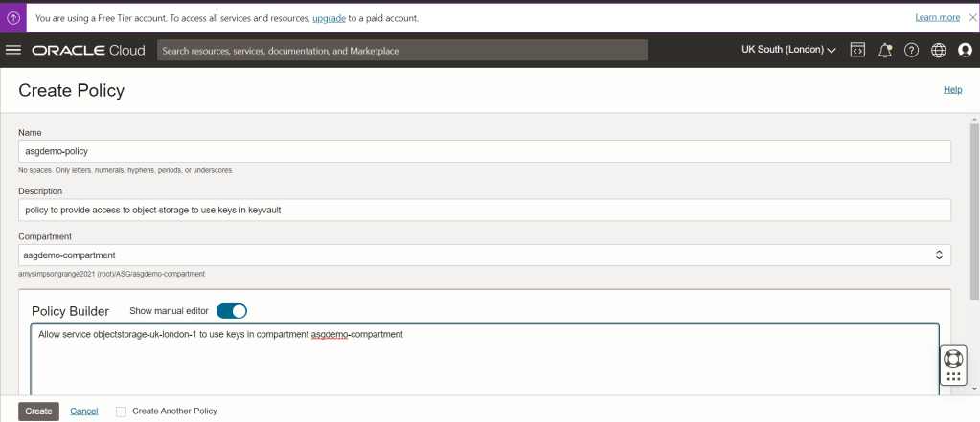
Task: Follow the upgrade link in the banner
Action: (330, 18)
